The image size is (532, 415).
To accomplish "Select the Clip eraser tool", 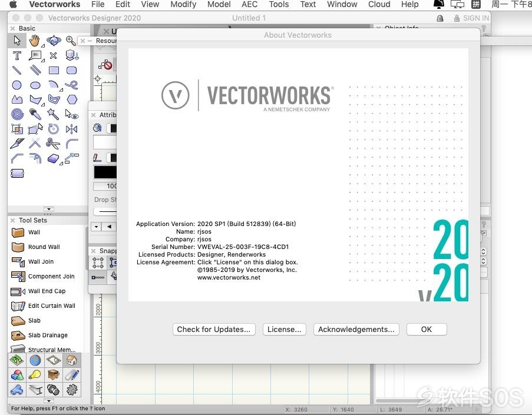I will 53,158.
